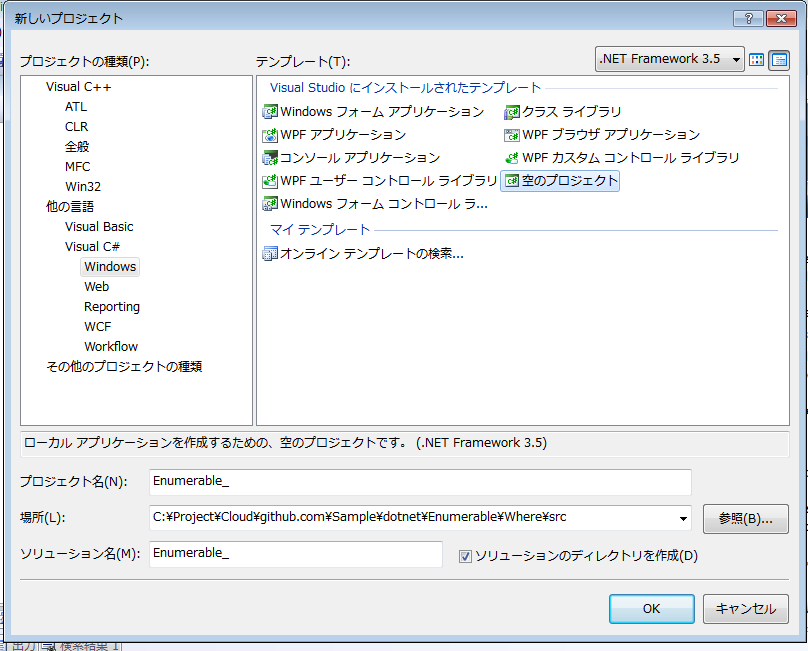This screenshot has height=651, width=808.
Task: Click Visual Studio にインストールされたテンプレート header
Action: 405,88
